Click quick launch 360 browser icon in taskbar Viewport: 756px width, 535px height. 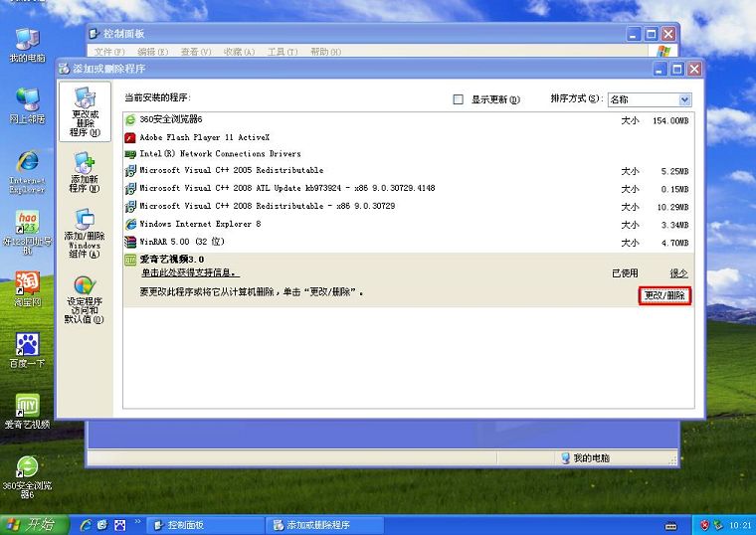pyautogui.click(x=102, y=525)
